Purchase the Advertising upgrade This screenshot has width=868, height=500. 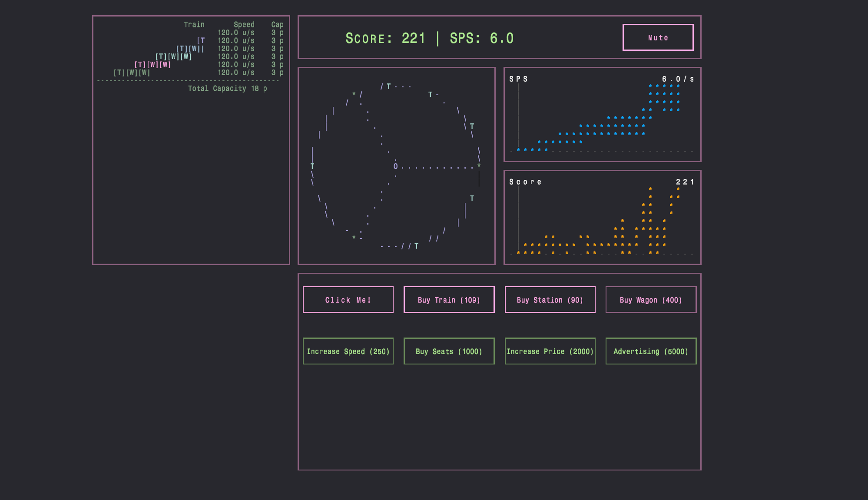point(651,351)
